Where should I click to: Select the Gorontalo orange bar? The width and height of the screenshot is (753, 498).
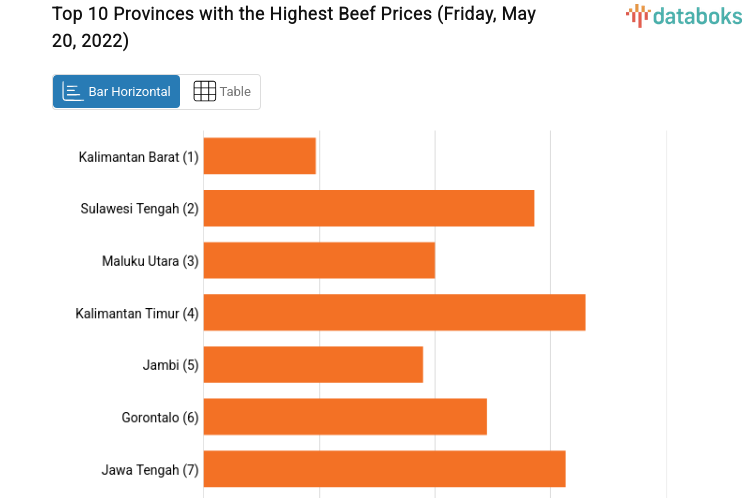click(x=345, y=417)
